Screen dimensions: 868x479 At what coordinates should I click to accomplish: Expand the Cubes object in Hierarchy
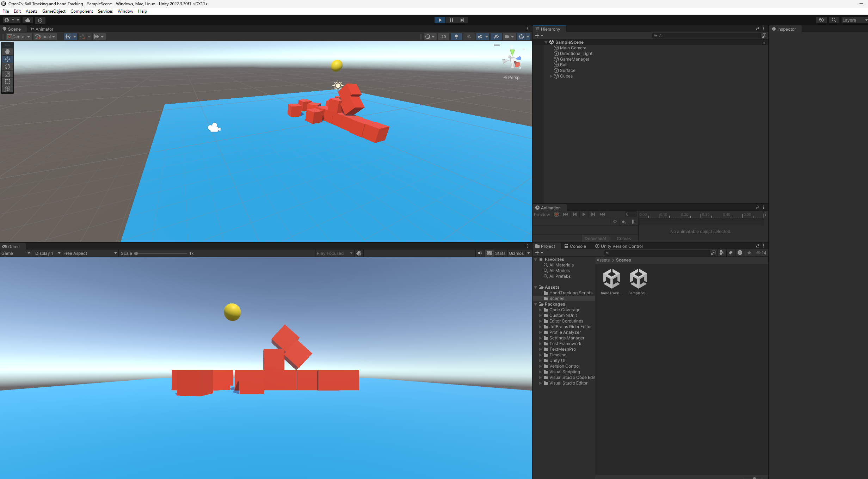551,76
